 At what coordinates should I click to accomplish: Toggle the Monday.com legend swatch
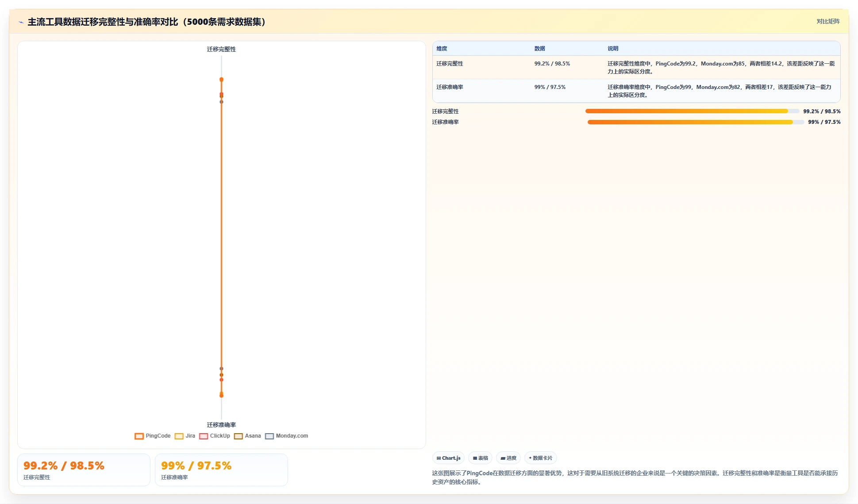269,436
